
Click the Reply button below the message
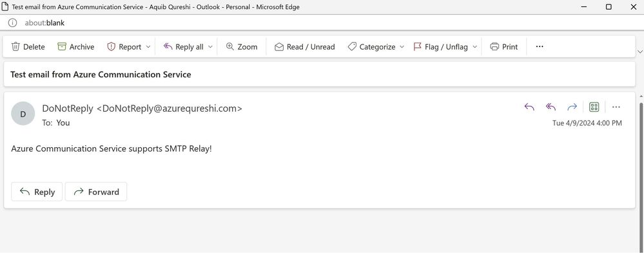(37, 192)
